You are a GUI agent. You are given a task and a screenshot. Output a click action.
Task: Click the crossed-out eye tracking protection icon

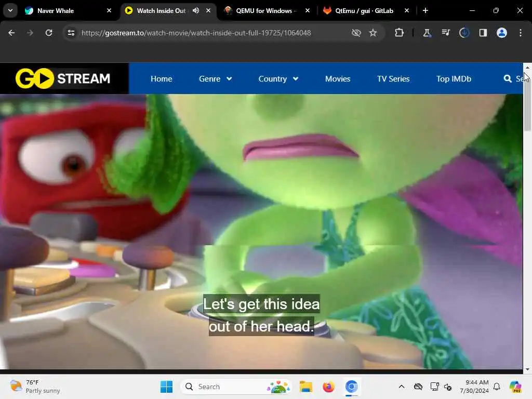click(x=356, y=33)
